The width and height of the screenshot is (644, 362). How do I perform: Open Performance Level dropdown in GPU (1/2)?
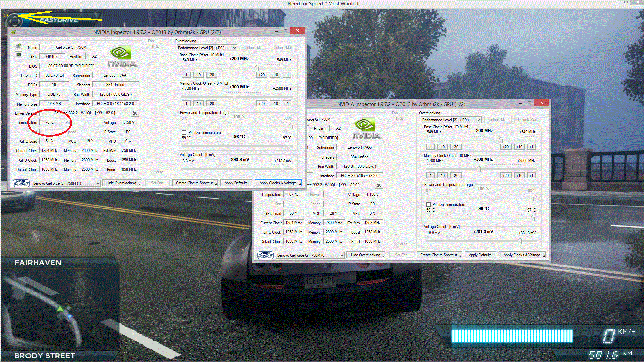coord(451,120)
